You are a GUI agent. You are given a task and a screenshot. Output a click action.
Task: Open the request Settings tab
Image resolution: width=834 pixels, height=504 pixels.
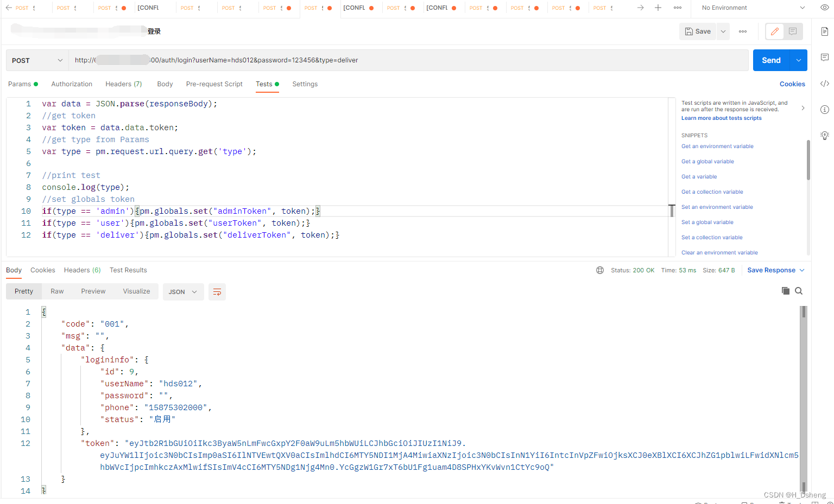coord(305,84)
